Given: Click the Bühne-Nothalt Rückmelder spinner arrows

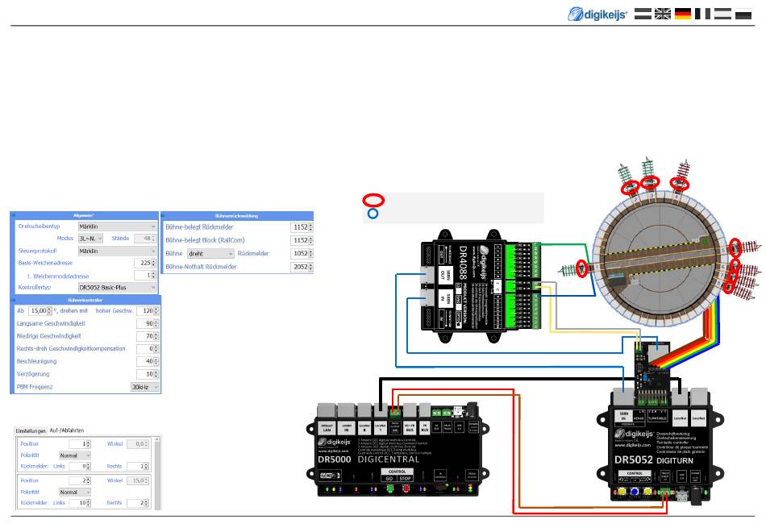Looking at the screenshot, I should pyautogui.click(x=311, y=265).
